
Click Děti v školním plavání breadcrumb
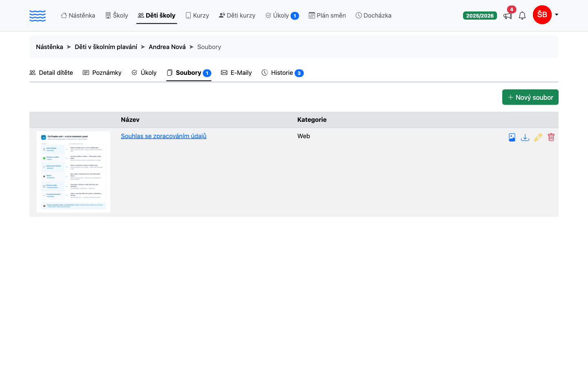(106, 47)
